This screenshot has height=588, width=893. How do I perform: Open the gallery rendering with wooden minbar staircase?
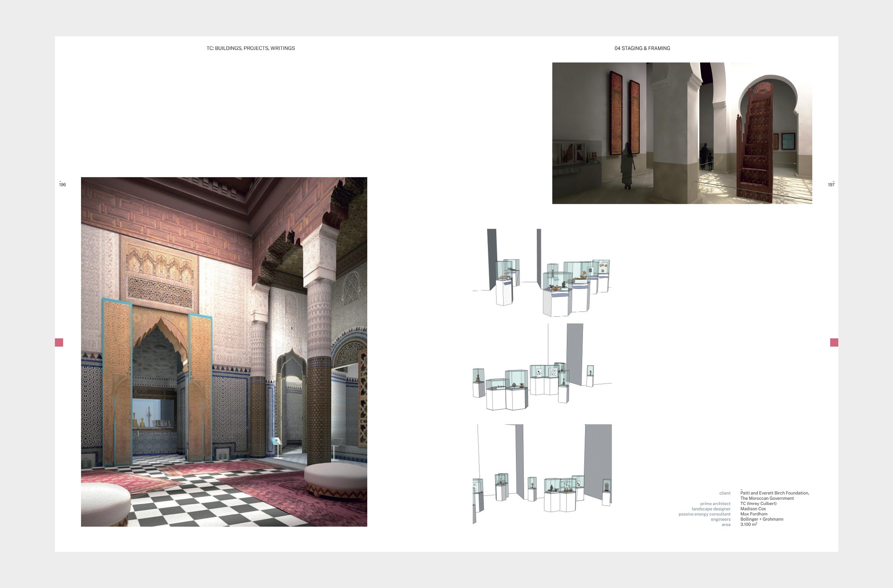coord(682,133)
